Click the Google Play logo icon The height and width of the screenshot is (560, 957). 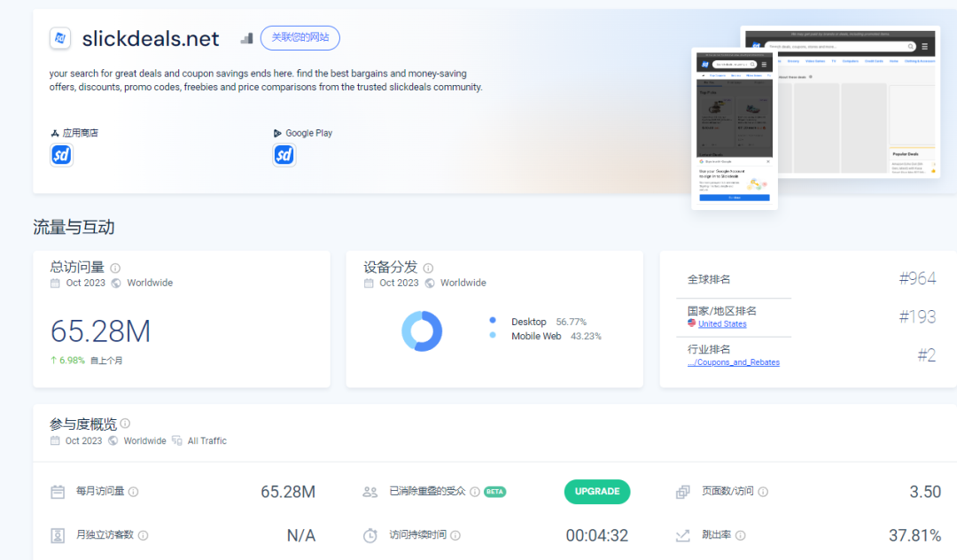pos(277,133)
